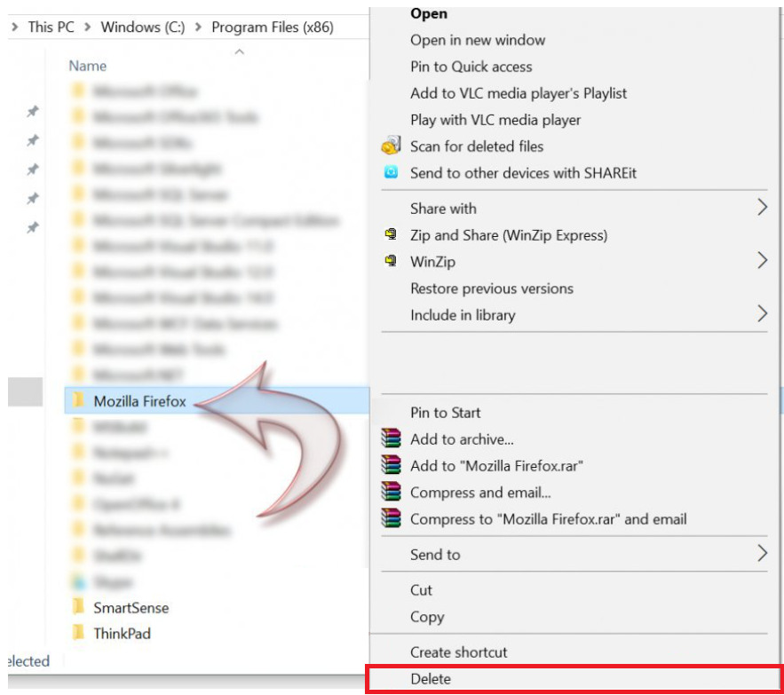Click the Scan for deleted files icon
784x695 pixels.
(x=391, y=146)
